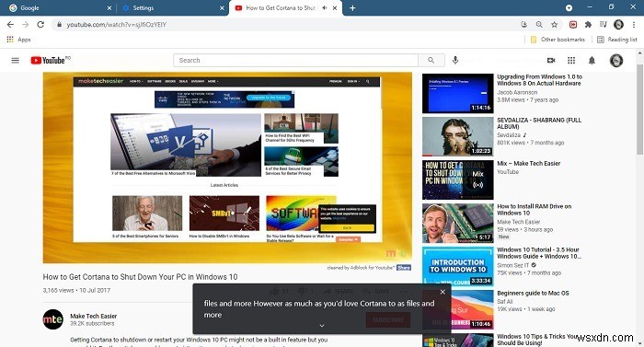The width and height of the screenshot is (644, 347).
Task: Click the red Adblock for YouTube extension icon
Action: 573,25
